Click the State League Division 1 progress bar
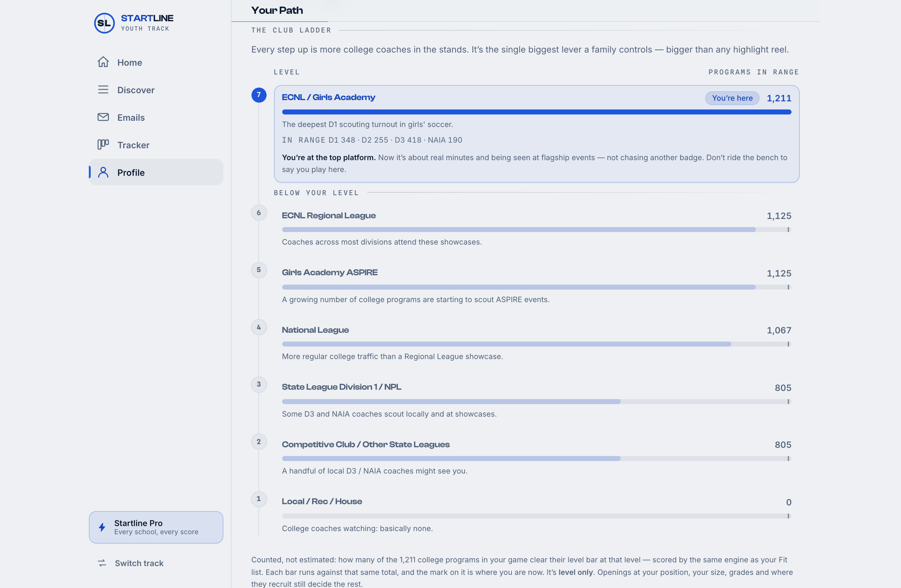Viewport: 901px width, 588px height. pos(537,402)
